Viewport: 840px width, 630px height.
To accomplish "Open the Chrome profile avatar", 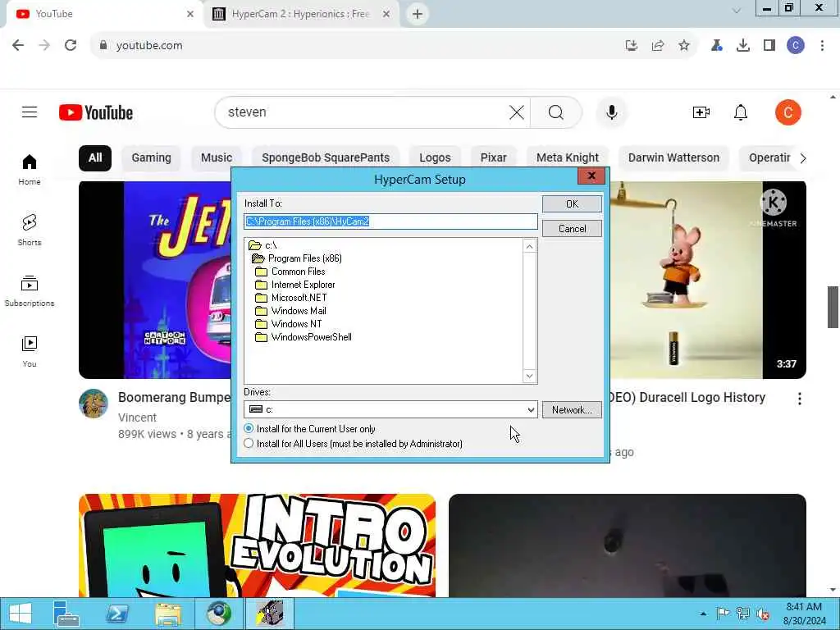I will coord(796,46).
